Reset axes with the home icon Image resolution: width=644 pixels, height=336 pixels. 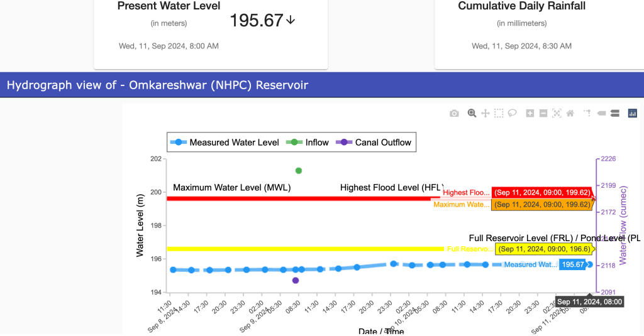570,114
